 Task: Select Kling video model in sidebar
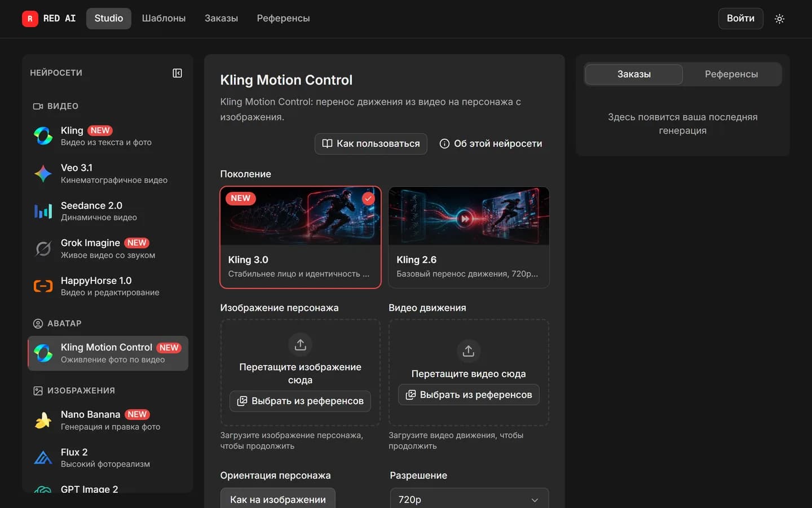click(108, 136)
